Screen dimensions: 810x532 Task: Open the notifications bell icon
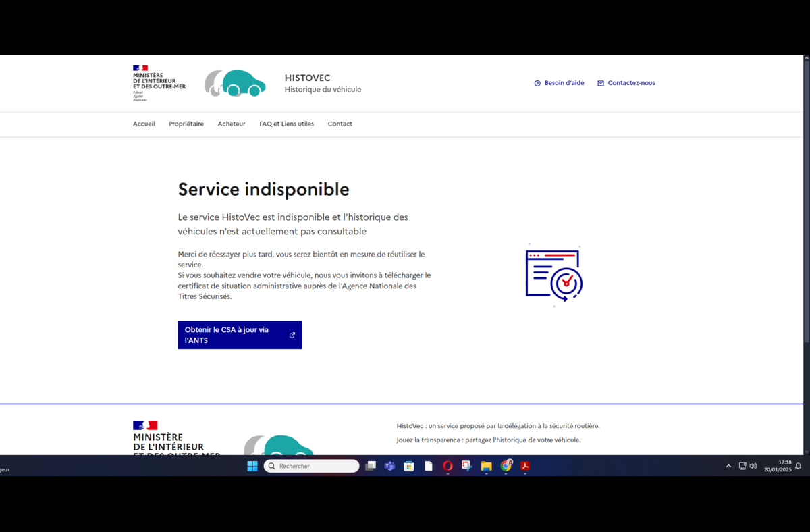tap(799, 466)
